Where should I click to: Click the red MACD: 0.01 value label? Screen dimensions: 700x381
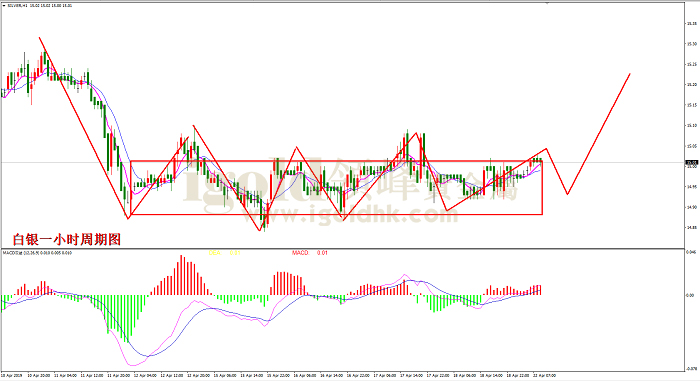coord(310,253)
